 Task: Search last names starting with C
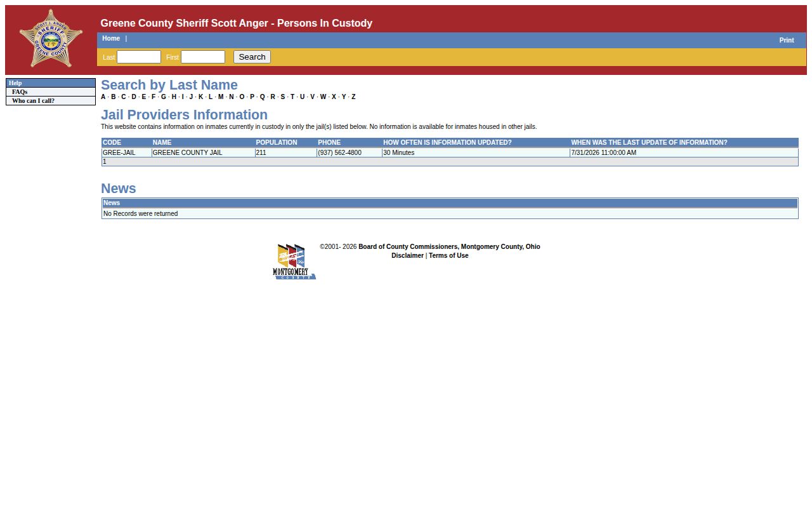click(x=124, y=97)
